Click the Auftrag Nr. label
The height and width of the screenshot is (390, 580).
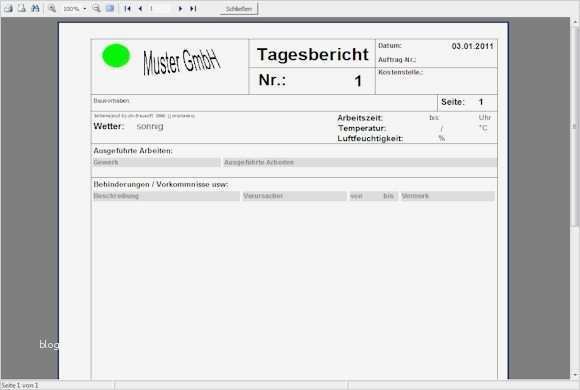[x=397, y=60]
